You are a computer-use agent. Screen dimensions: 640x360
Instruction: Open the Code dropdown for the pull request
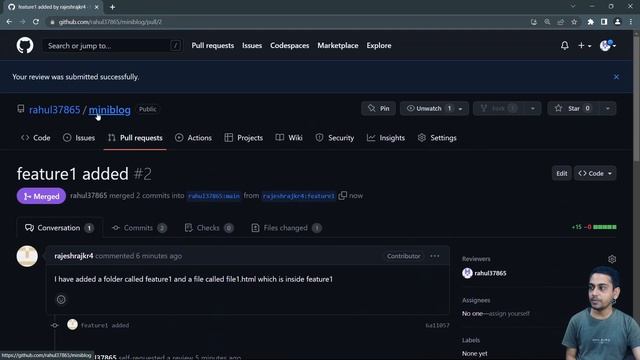tap(595, 173)
